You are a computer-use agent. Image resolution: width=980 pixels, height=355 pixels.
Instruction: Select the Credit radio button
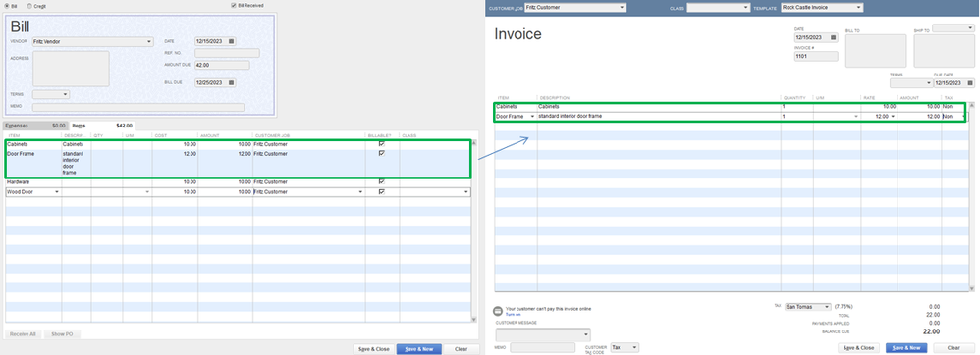[29, 5]
